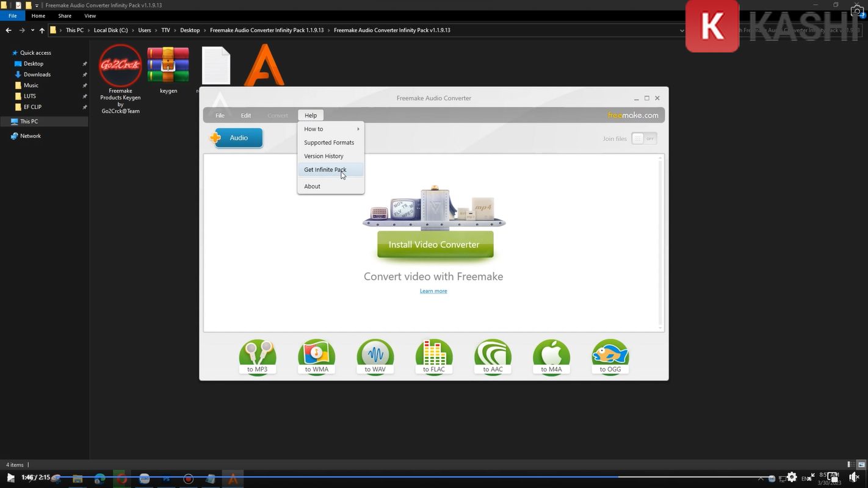Image resolution: width=868 pixels, height=488 pixels.
Task: Click the to AAC conversion icon
Action: 492,356
